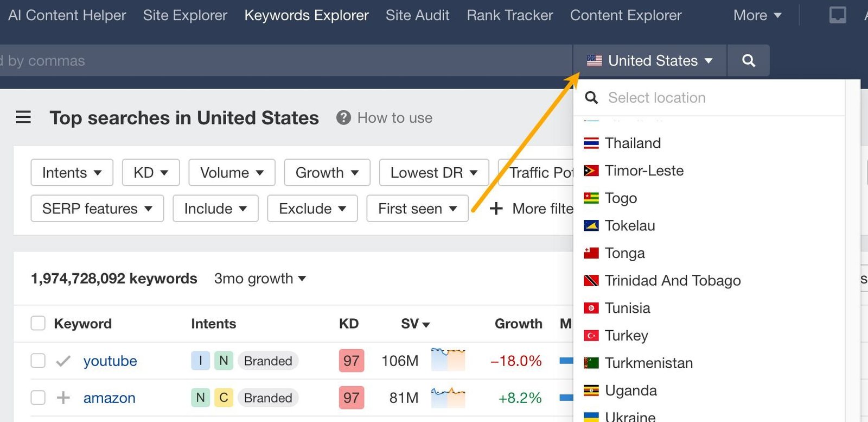
Task: Go to Site Explorer tab
Action: pos(185,15)
